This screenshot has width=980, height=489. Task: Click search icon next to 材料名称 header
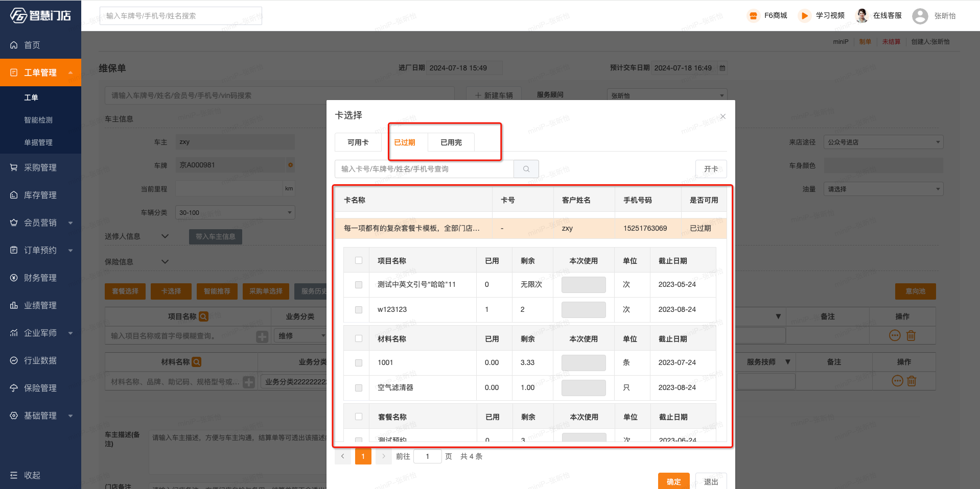click(x=197, y=362)
